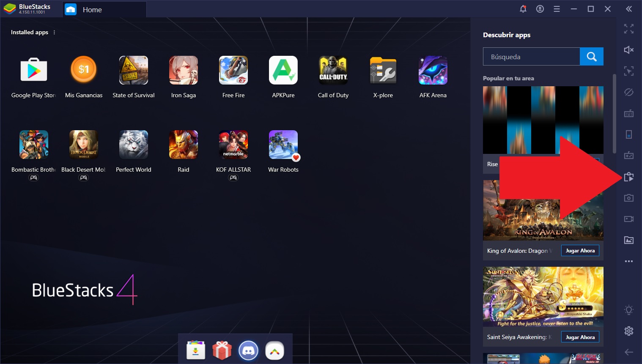The height and width of the screenshot is (364, 642).
Task: Open X-plore file manager
Action: (383, 70)
